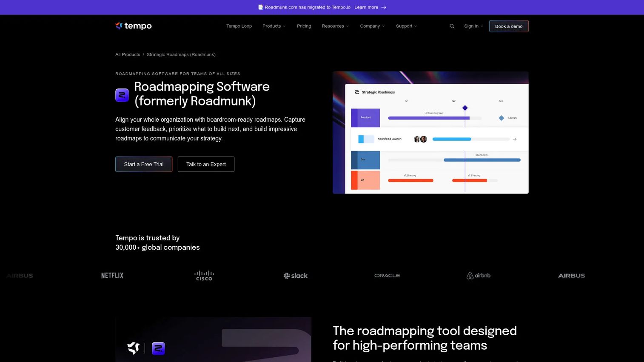
Task: Click the Strategic Roadmaps (Roadmunk) breadcrumb
Action: 181,54
